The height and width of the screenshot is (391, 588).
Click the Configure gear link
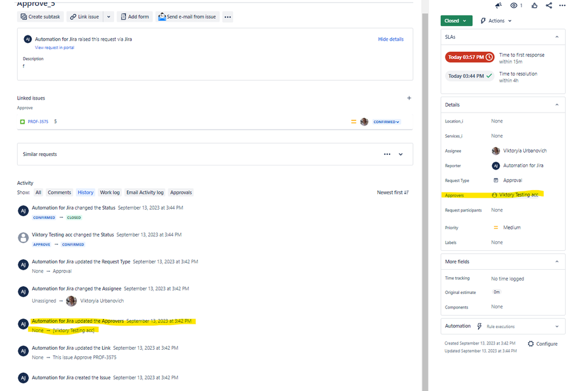coord(543,344)
